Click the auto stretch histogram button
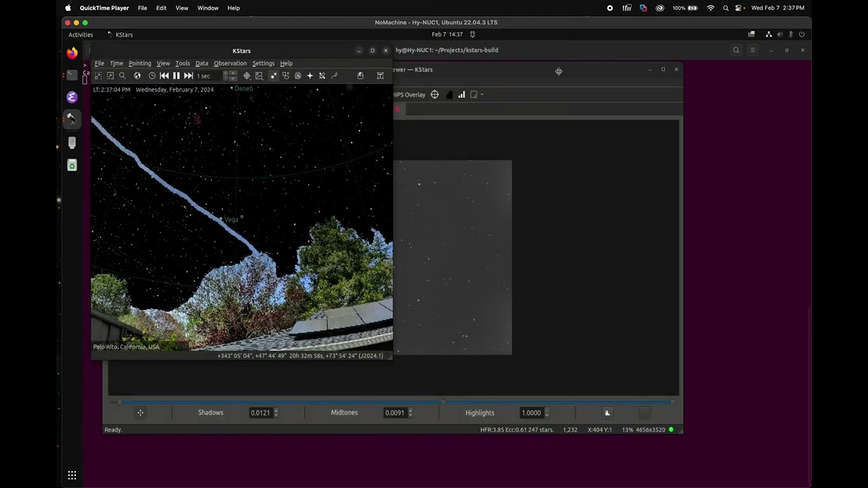The image size is (868, 488). click(x=607, y=413)
